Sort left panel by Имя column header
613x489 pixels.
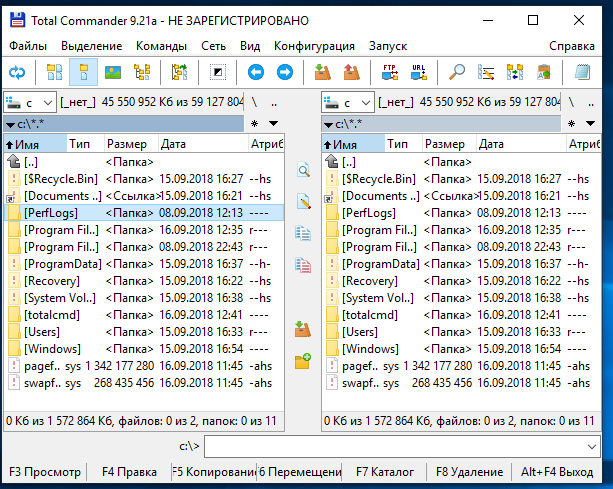pos(35,144)
